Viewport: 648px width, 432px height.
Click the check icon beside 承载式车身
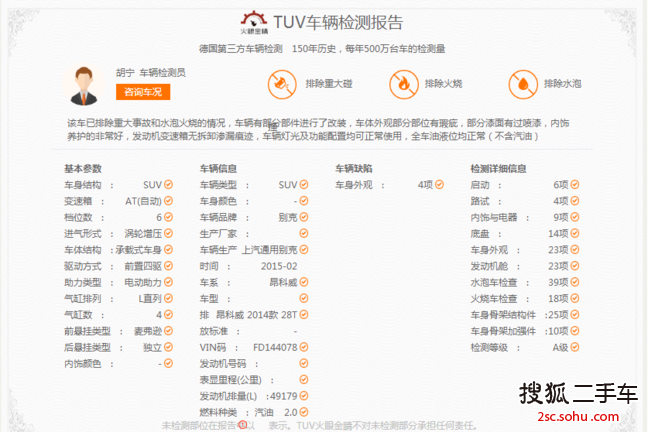coord(168,250)
